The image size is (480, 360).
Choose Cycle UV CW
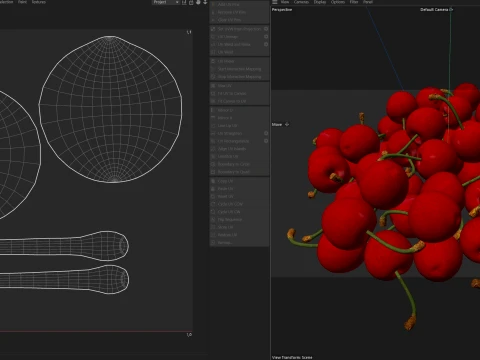239,212
